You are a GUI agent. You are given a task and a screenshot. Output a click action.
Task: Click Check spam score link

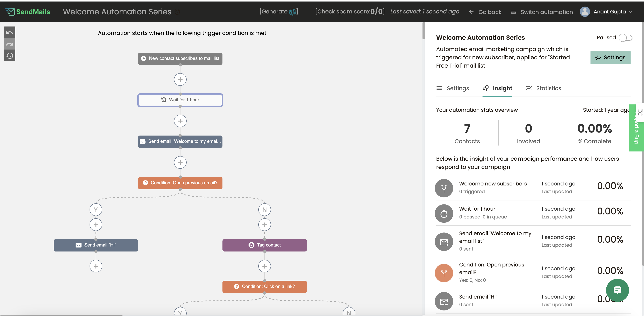click(350, 12)
